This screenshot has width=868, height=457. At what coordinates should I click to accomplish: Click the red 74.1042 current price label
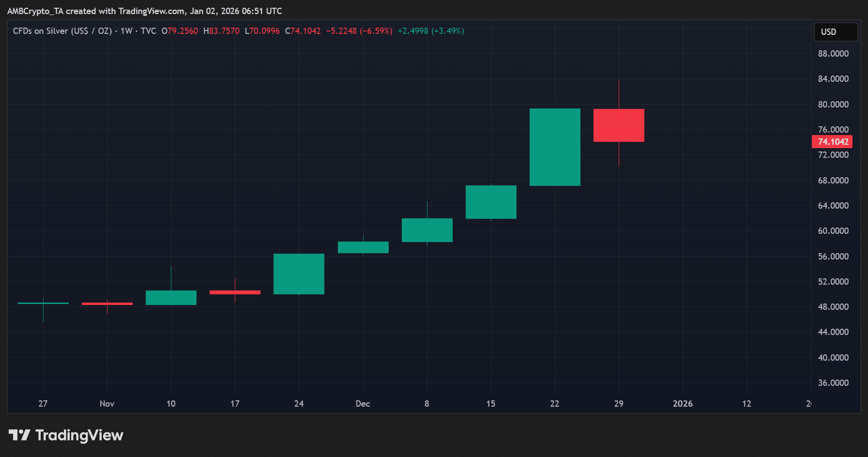tap(832, 142)
